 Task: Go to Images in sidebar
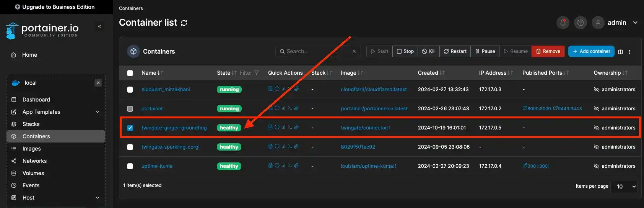(31, 149)
